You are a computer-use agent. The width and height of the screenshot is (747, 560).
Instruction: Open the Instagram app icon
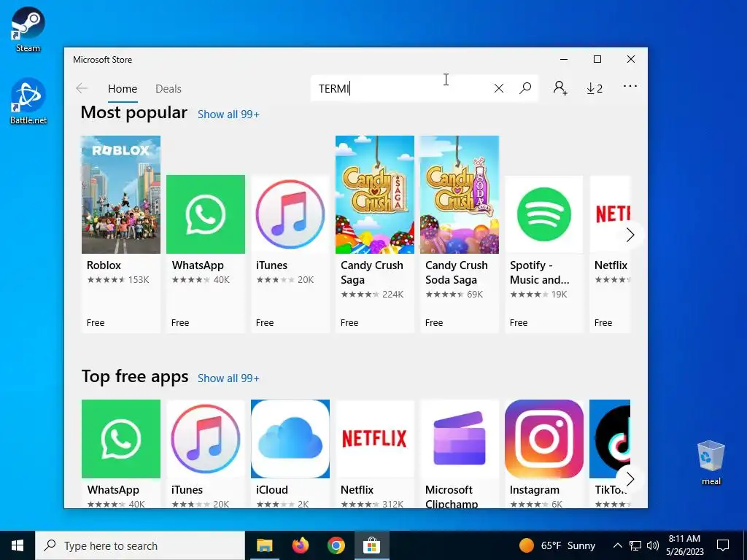pyautogui.click(x=544, y=438)
